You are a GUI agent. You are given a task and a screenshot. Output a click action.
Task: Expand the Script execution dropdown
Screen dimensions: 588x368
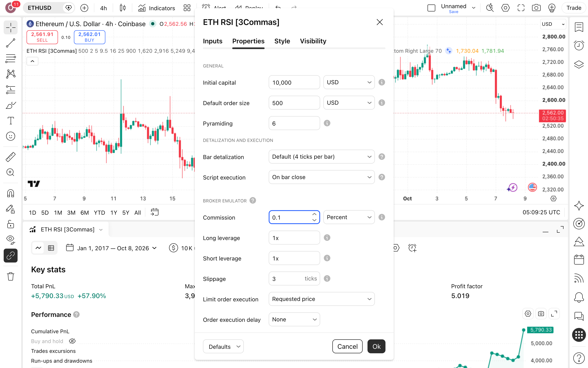(321, 177)
